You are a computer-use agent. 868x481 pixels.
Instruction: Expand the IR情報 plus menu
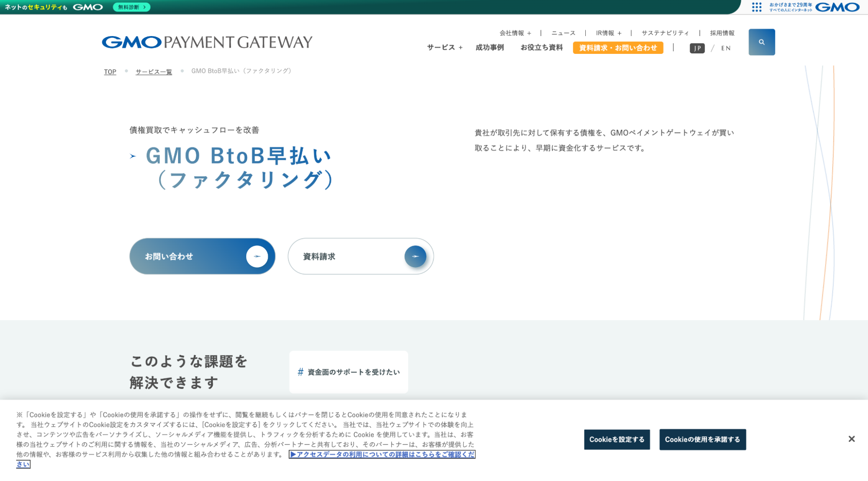coord(608,33)
